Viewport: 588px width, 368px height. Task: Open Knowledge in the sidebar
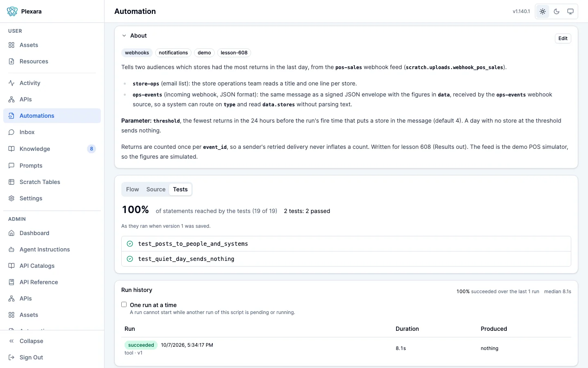click(x=52, y=149)
